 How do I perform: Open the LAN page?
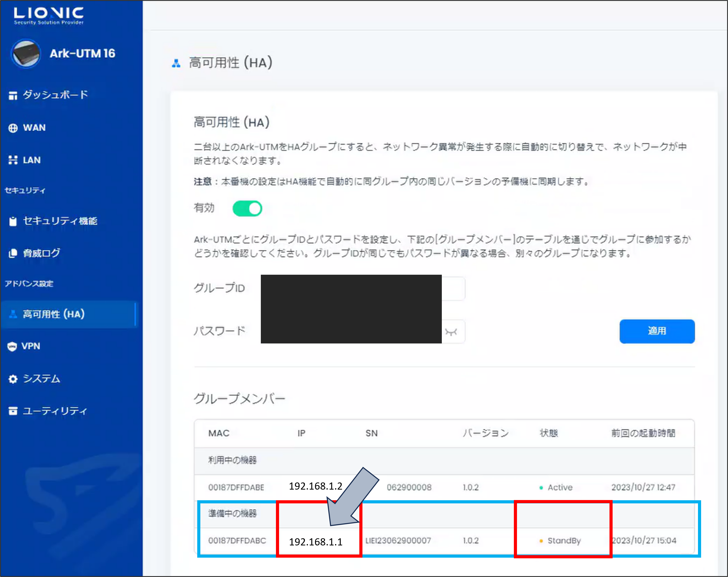tap(32, 160)
